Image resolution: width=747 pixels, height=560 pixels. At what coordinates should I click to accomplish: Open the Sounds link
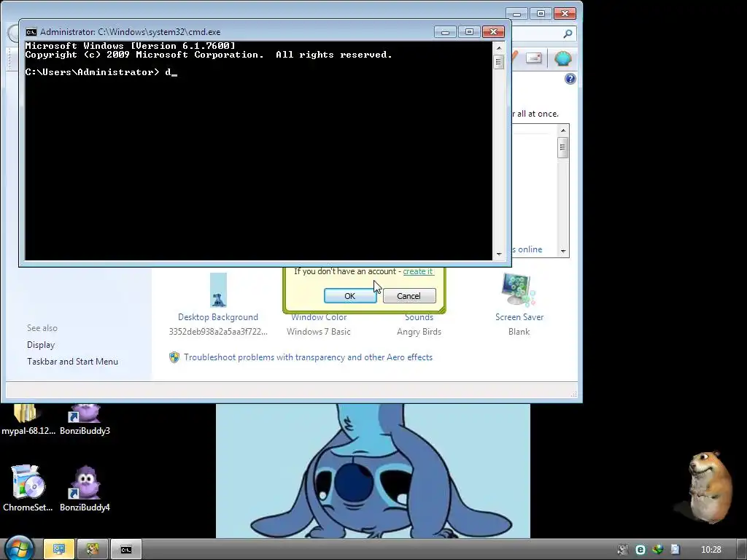coord(419,317)
